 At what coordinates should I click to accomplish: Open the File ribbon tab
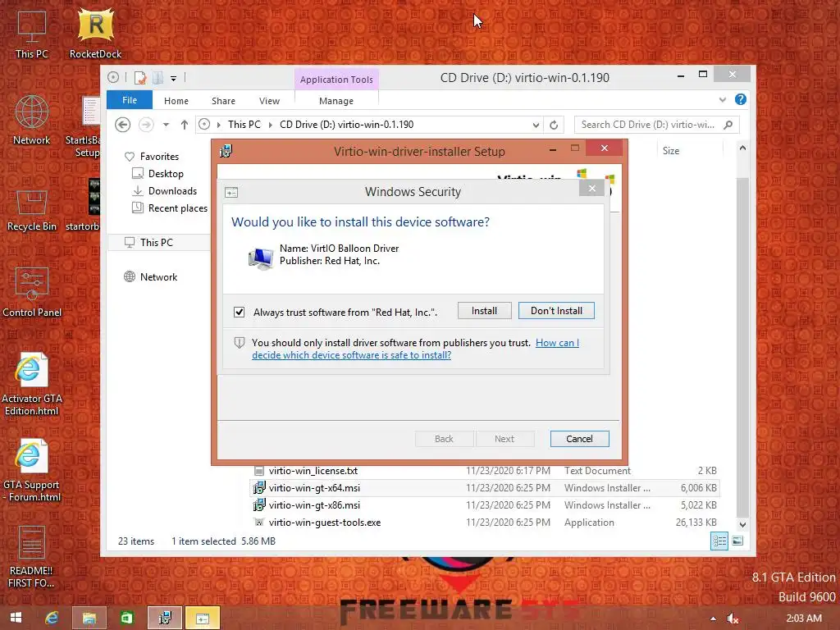pos(130,100)
